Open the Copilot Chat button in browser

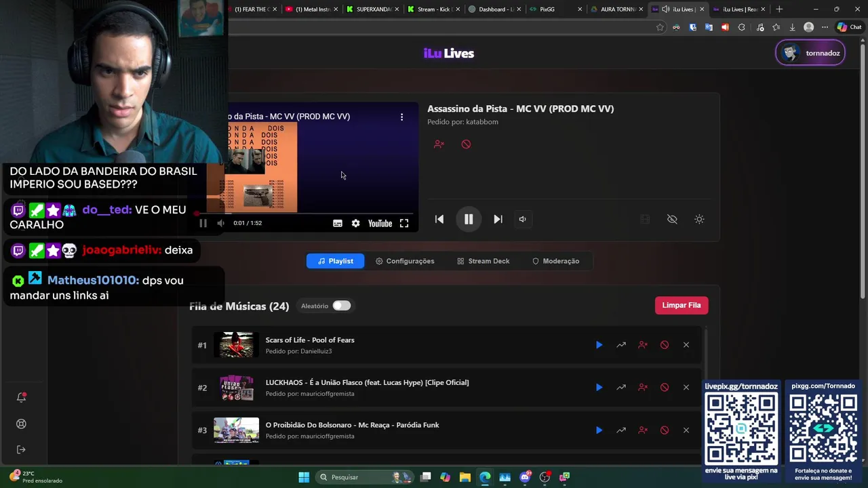click(849, 27)
